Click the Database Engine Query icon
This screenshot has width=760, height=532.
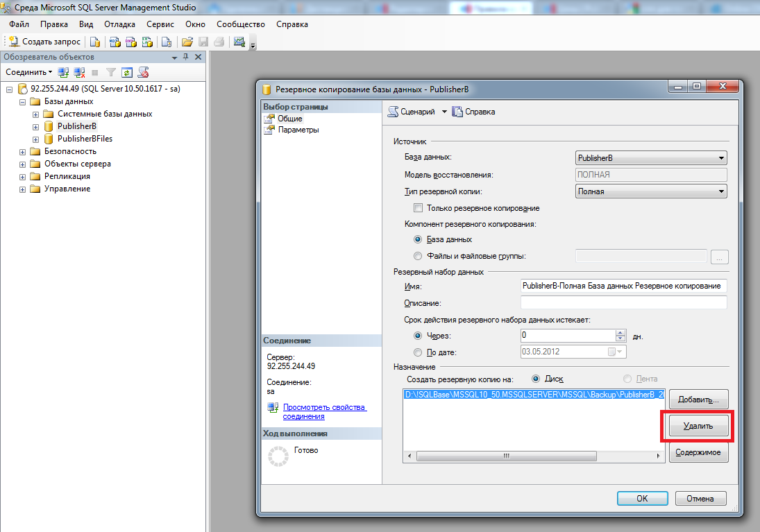click(x=95, y=42)
